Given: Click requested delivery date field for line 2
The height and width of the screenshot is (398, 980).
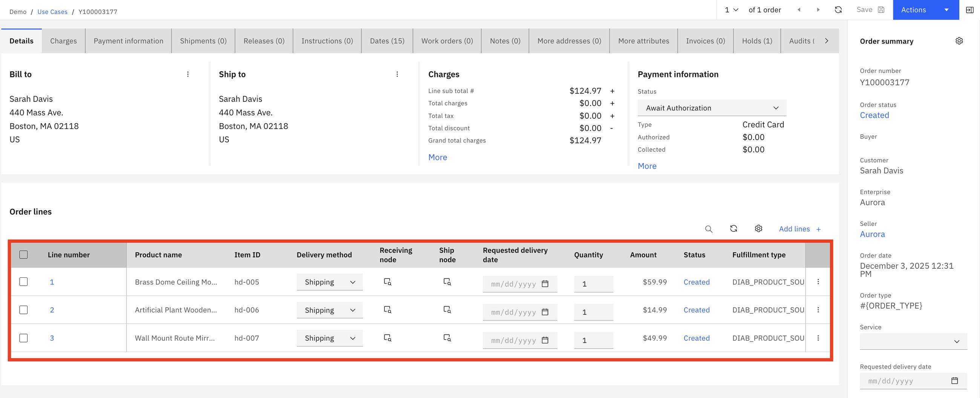Looking at the screenshot, I should [x=520, y=312].
